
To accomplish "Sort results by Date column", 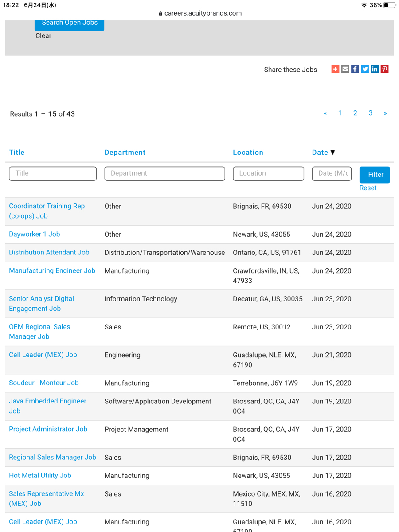I will 320,153.
